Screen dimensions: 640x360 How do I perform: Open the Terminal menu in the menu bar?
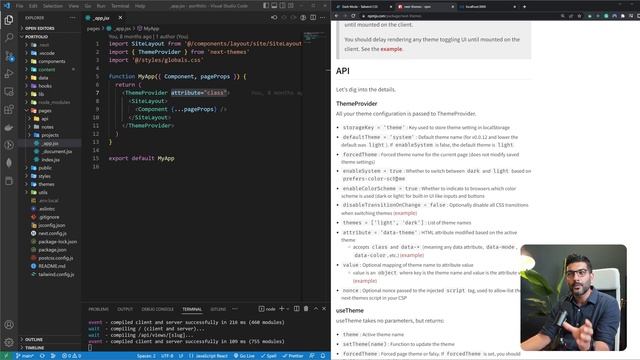coord(120,6)
